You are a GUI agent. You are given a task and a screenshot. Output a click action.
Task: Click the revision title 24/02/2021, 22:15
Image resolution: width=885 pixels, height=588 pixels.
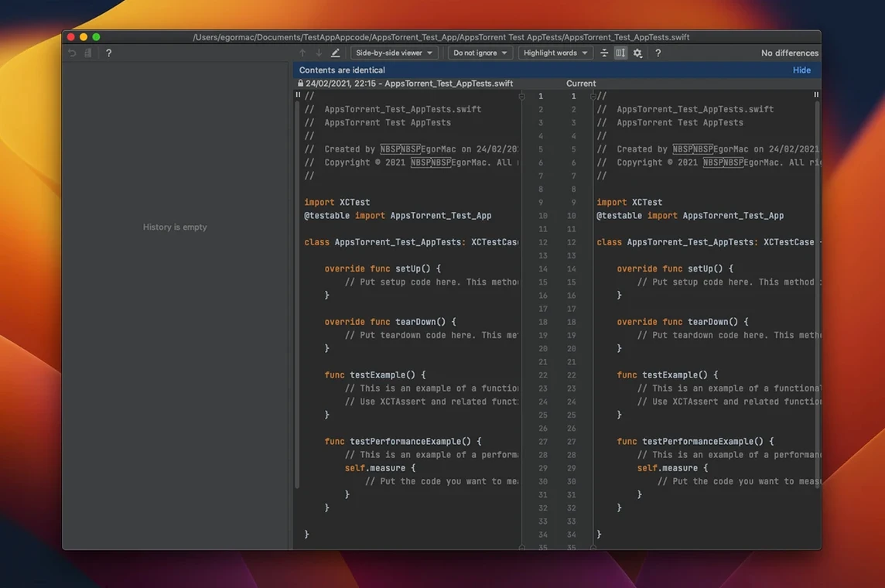tap(409, 84)
